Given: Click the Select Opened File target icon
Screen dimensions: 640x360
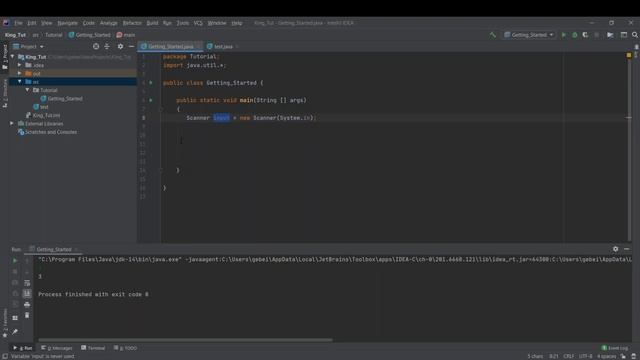Looking at the screenshot, I should [96, 47].
